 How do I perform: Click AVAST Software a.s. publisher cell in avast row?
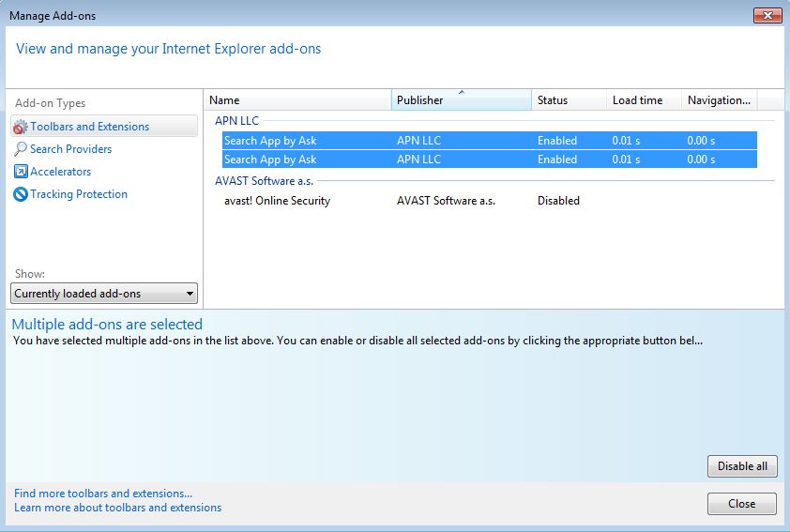(446, 201)
